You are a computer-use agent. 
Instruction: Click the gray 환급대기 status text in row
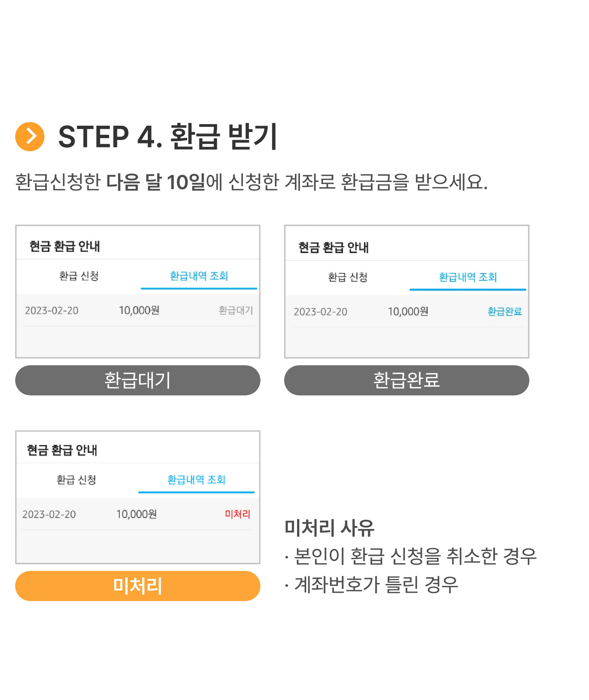point(236,310)
